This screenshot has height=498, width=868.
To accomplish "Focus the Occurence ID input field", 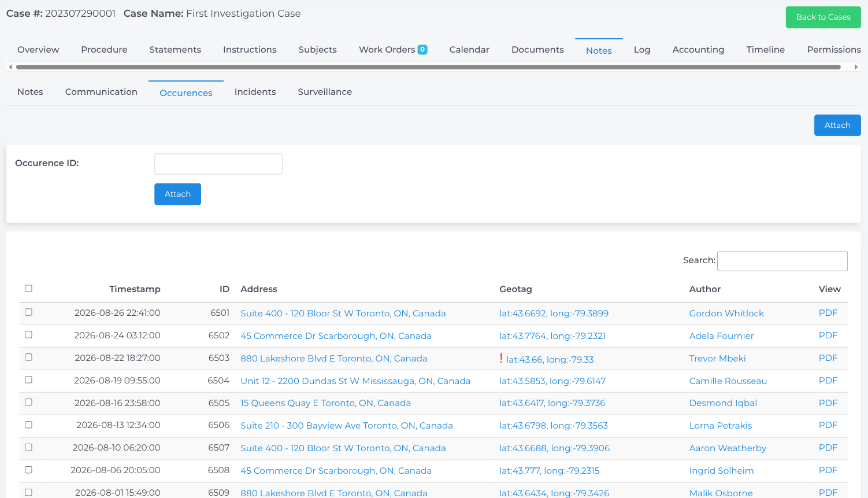I will point(218,164).
